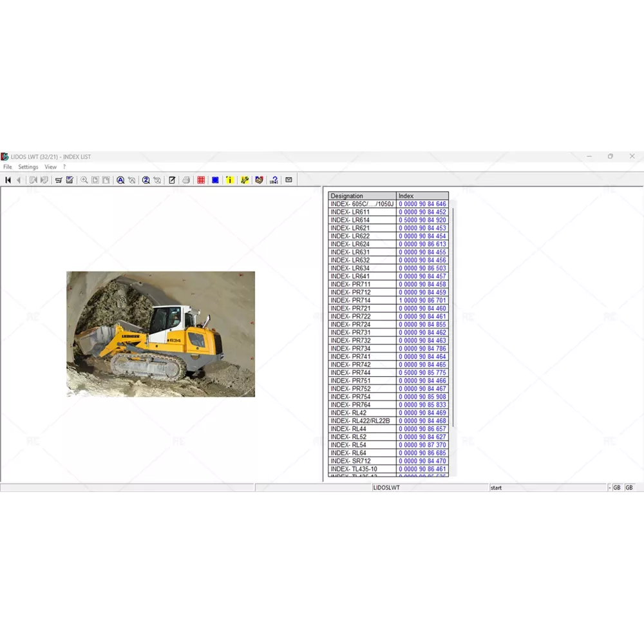644x644 pixels.
Task: Open the Settings menu
Action: (x=28, y=167)
